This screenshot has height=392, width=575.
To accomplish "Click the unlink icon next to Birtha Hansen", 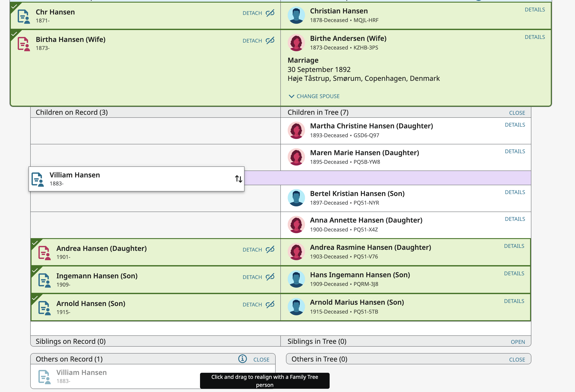I will pos(270,40).
